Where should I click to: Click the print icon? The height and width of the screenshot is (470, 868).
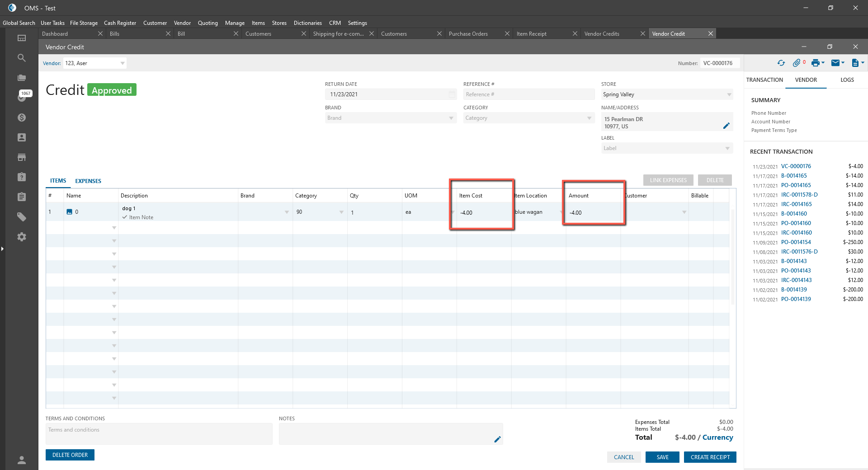point(815,63)
